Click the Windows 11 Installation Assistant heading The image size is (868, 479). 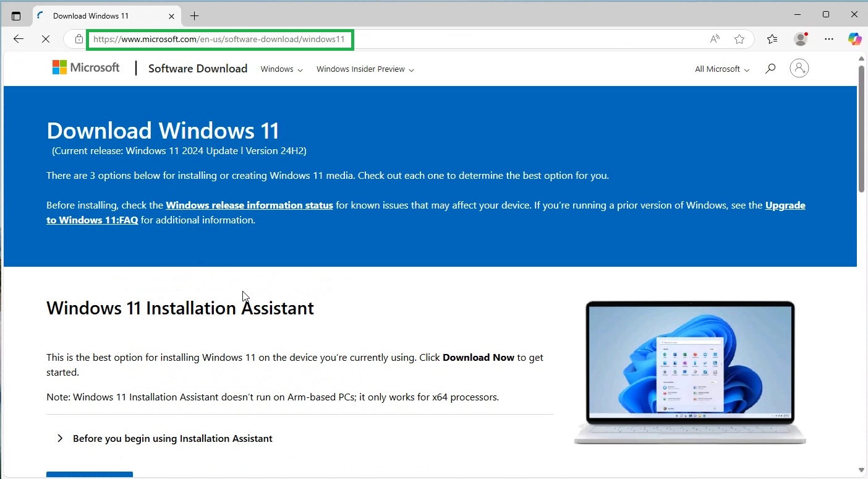[x=180, y=308]
